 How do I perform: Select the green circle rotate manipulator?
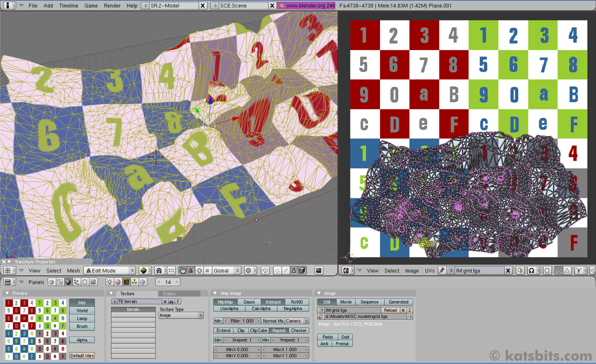pos(199,270)
